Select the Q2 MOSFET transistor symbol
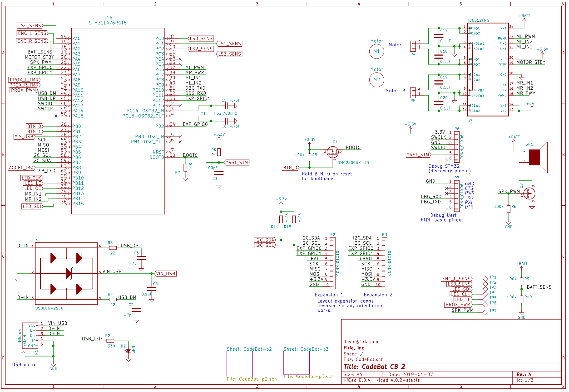The height and width of the screenshot is (392, 569). tap(529, 194)
